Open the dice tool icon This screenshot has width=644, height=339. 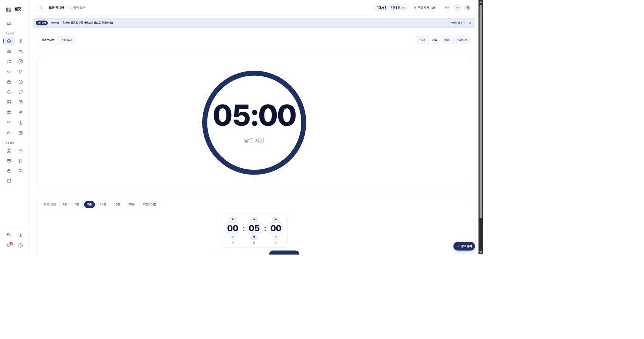click(x=21, y=61)
